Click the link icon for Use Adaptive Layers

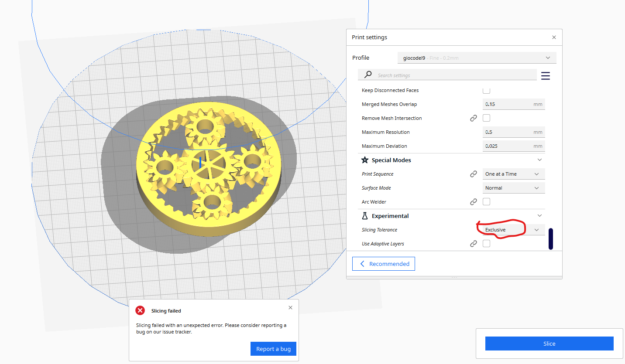(x=474, y=244)
